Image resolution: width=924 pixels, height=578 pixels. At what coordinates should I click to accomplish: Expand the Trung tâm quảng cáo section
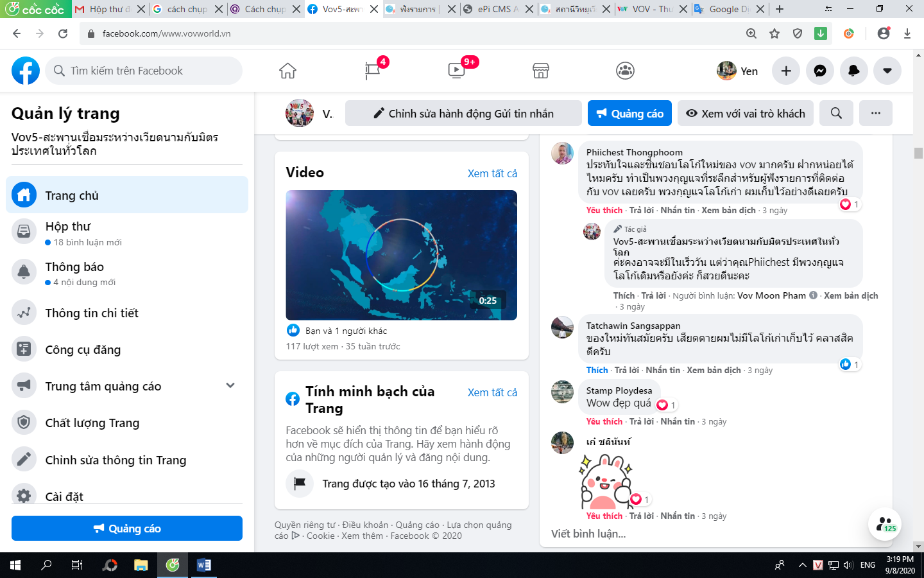(x=230, y=385)
